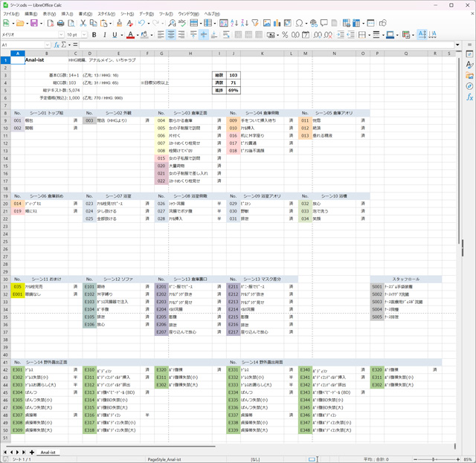Open the sidebar Navigator compass icon
Viewport: 476px width, 463px height.
(x=469, y=86)
